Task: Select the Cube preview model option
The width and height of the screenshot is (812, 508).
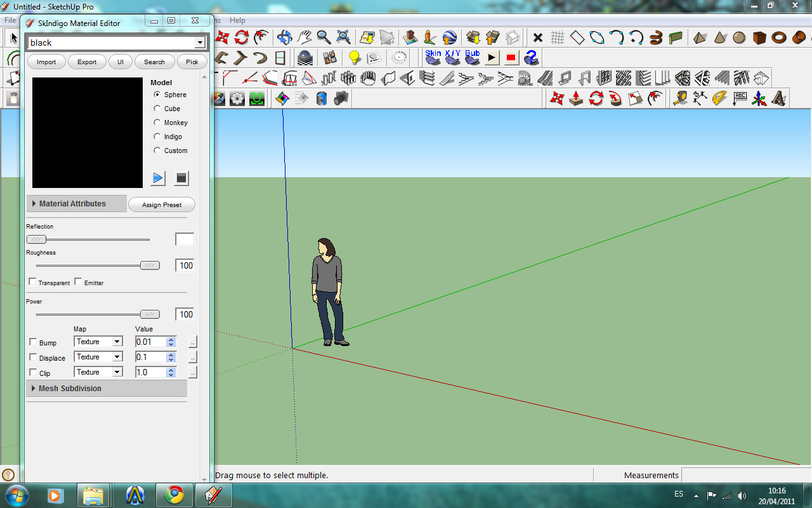Action: point(157,109)
